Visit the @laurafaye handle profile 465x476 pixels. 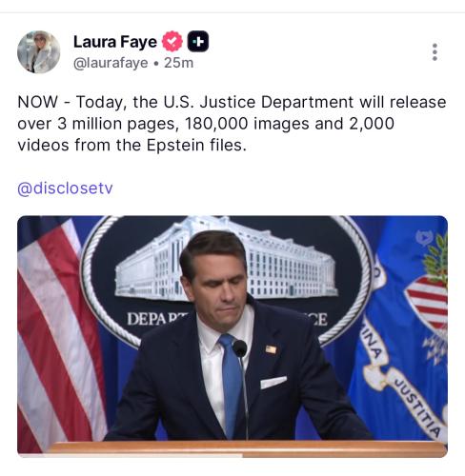pos(111,63)
